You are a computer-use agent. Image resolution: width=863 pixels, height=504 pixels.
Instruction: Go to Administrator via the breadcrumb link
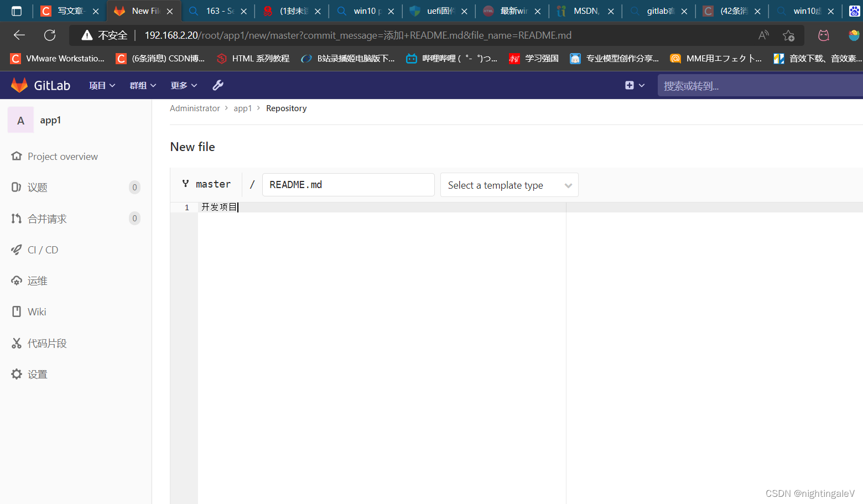[195, 108]
